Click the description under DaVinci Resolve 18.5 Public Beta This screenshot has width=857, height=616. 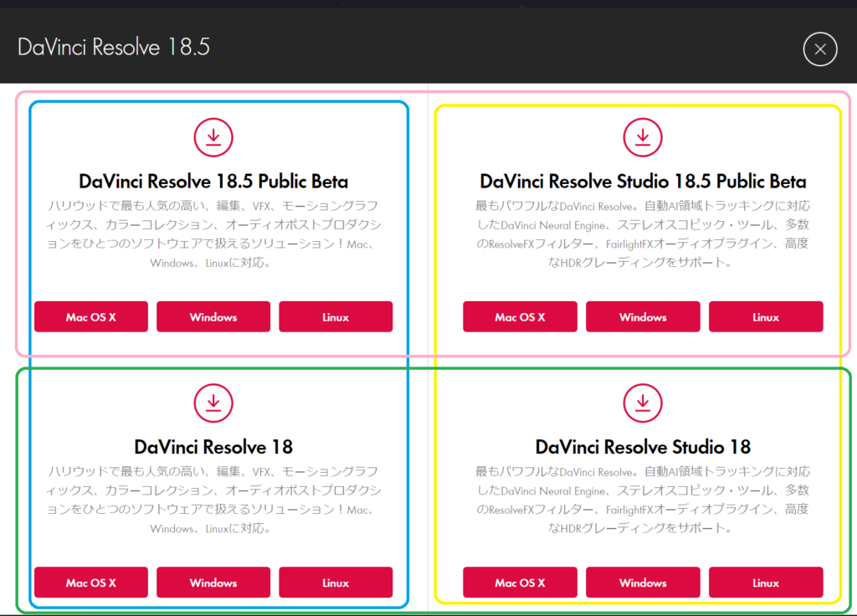[x=213, y=234]
